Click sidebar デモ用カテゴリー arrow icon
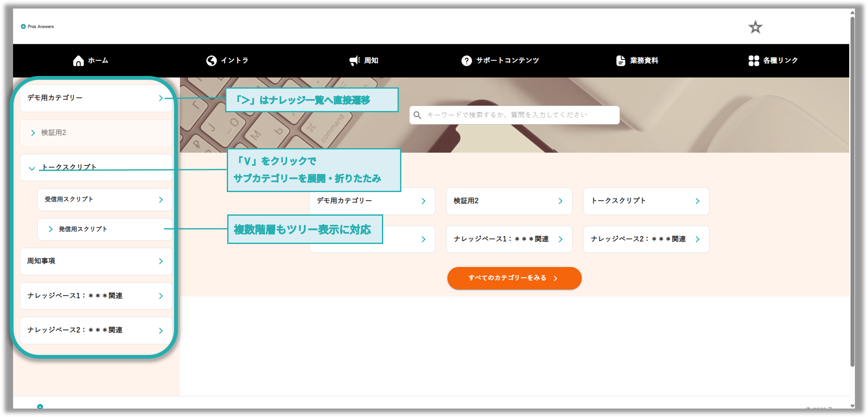 click(x=161, y=98)
